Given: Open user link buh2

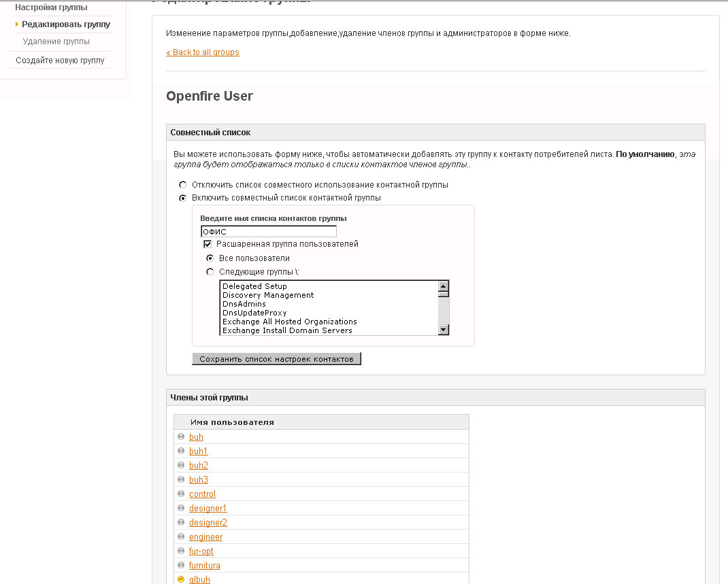Looking at the screenshot, I should [198, 465].
